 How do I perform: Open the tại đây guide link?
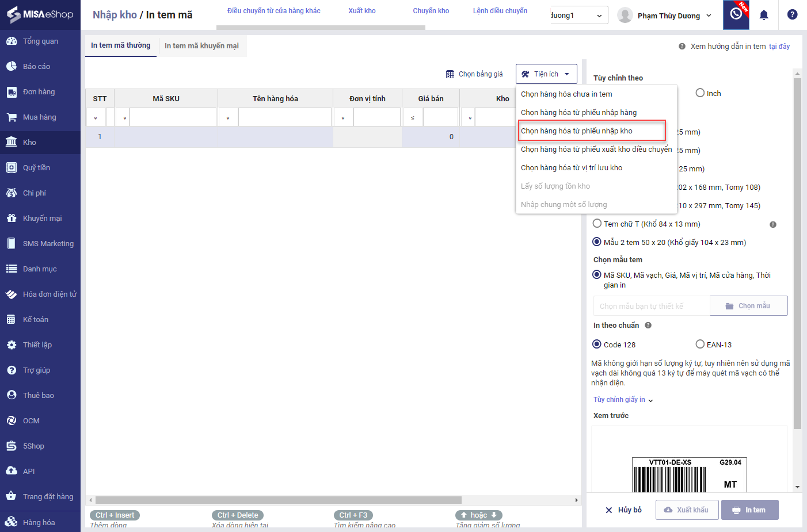[x=779, y=47]
